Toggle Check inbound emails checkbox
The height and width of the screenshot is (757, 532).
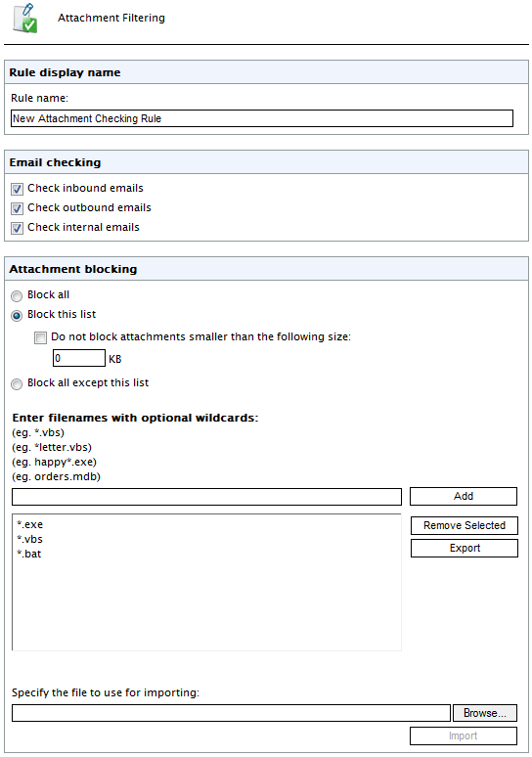[x=17, y=189]
